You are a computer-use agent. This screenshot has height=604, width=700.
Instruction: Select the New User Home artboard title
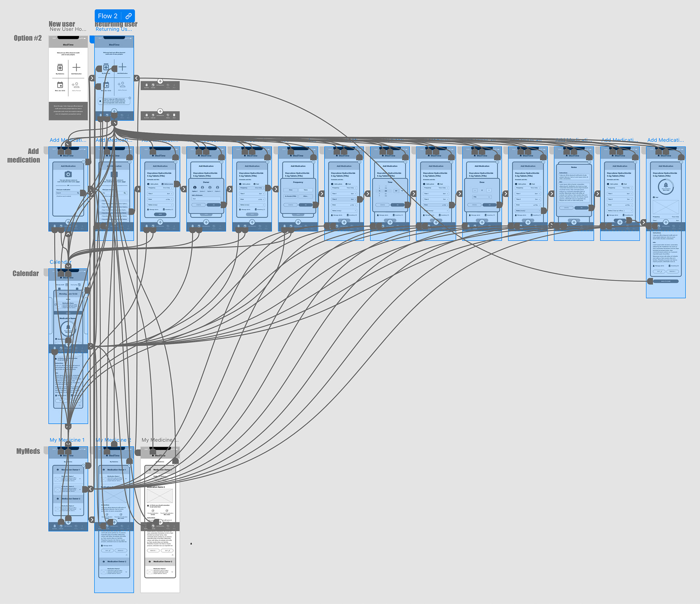pyautogui.click(x=68, y=29)
